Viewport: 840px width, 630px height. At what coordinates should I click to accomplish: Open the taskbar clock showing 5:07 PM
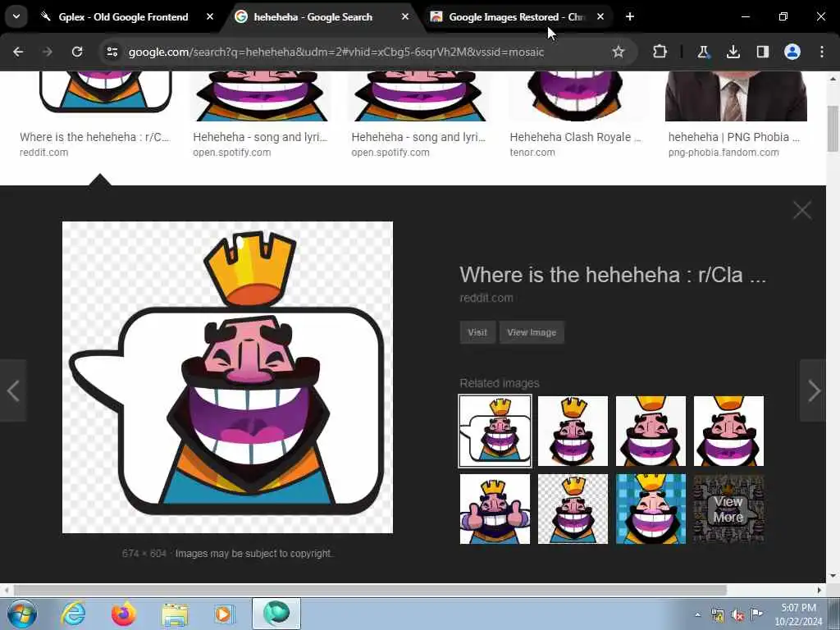798,614
